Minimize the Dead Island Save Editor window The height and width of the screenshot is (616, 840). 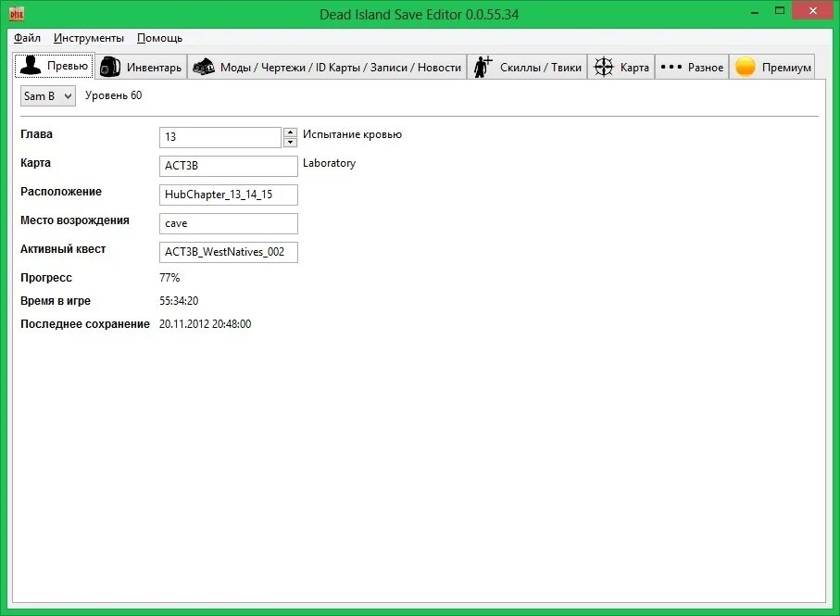(755, 11)
